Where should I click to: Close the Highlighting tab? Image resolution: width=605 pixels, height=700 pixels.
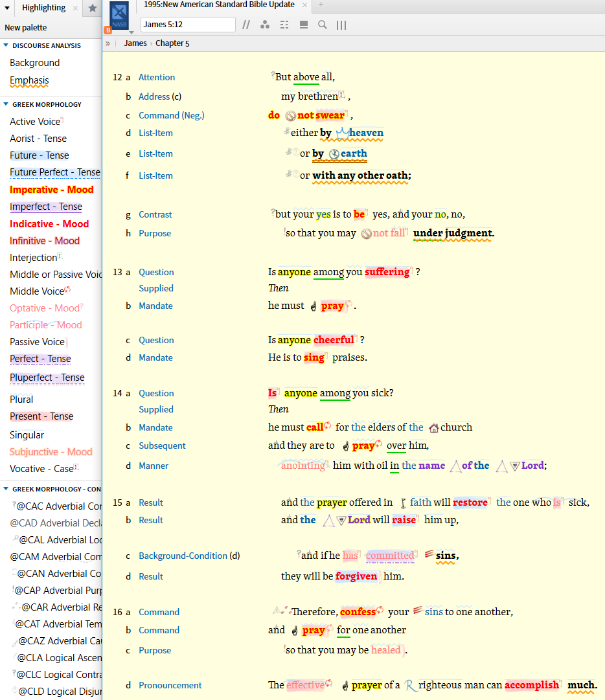coord(75,8)
